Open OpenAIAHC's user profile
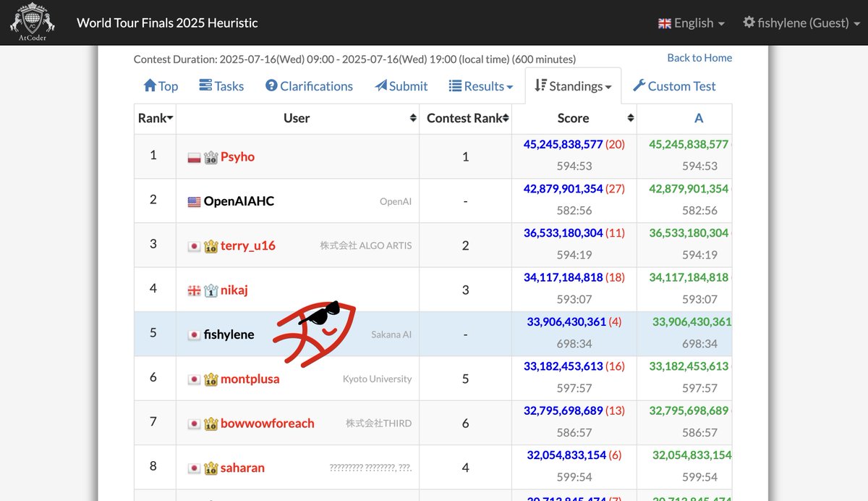 pos(239,201)
